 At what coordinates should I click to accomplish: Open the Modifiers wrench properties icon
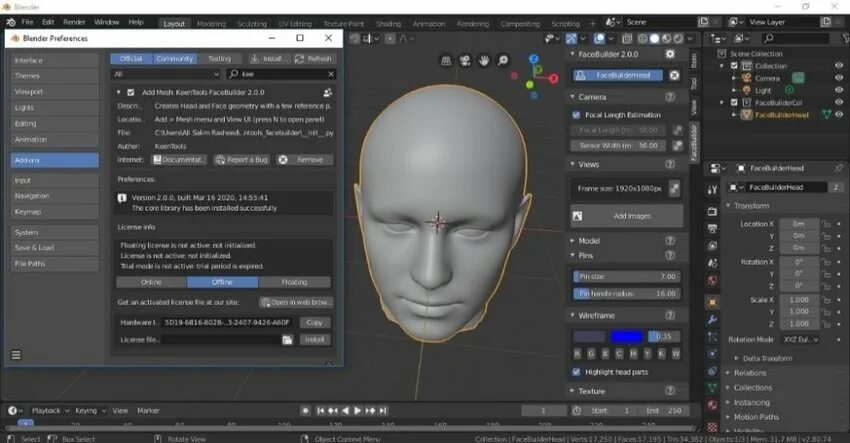pyautogui.click(x=713, y=319)
